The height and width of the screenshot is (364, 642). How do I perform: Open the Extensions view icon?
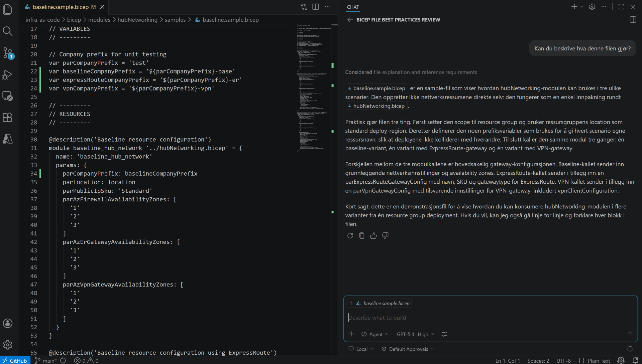(7, 117)
